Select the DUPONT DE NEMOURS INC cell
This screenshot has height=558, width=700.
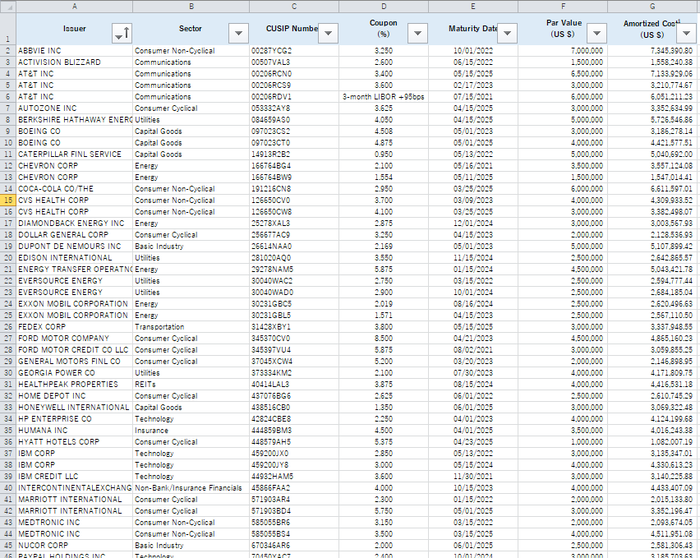point(75,246)
